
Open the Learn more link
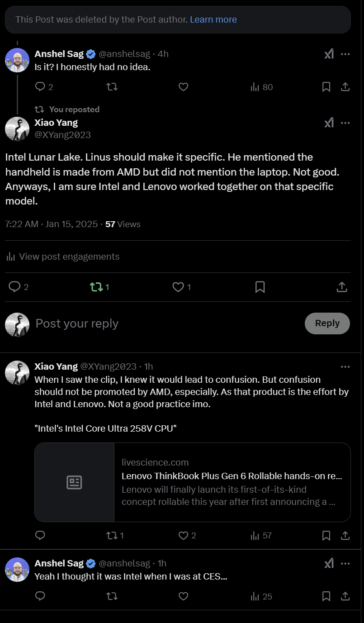point(213,19)
